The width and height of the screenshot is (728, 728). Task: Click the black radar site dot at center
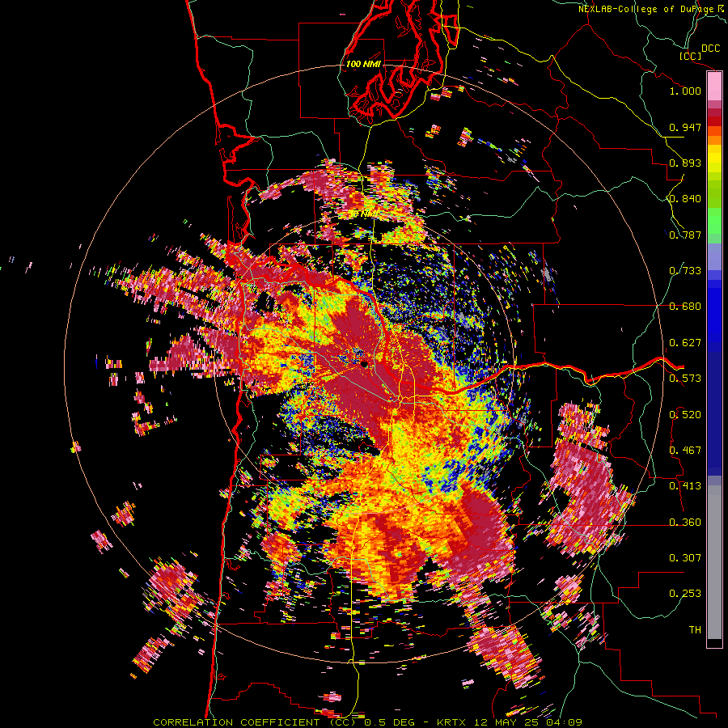pos(365,364)
